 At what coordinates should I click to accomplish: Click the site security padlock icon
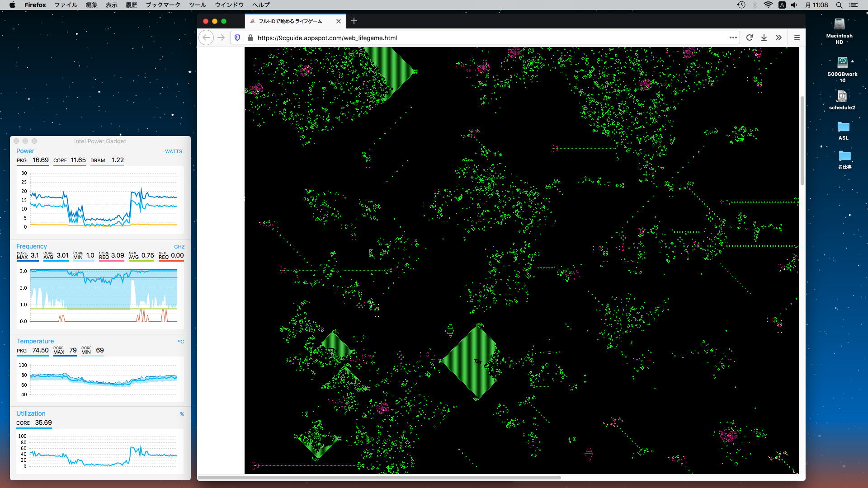tap(250, 38)
